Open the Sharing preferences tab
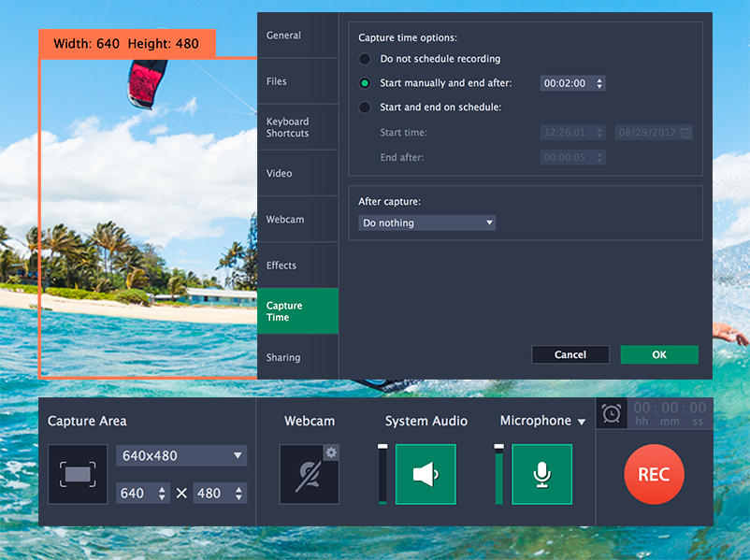The width and height of the screenshot is (750, 560). [297, 357]
